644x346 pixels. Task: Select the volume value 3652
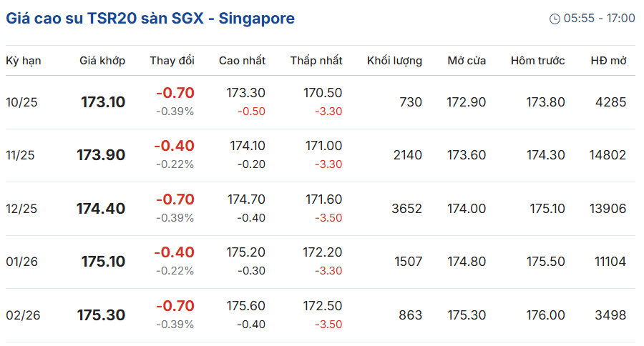[x=406, y=209]
